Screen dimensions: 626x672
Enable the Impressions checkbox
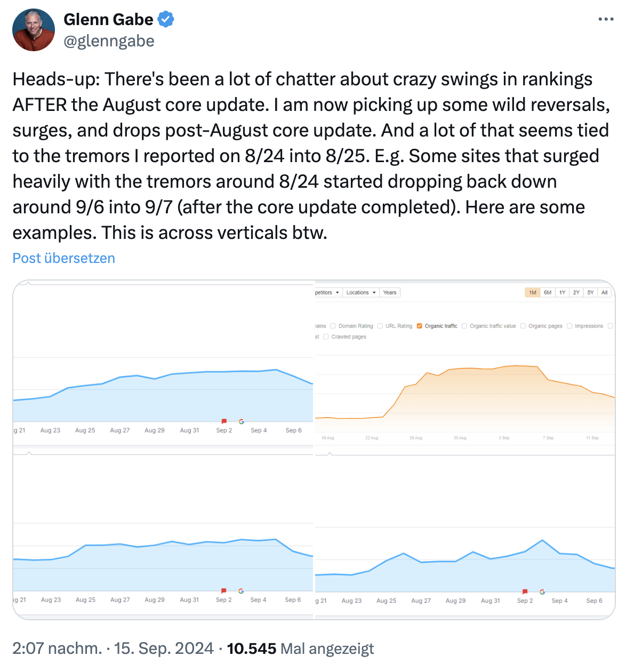pyautogui.click(x=569, y=326)
